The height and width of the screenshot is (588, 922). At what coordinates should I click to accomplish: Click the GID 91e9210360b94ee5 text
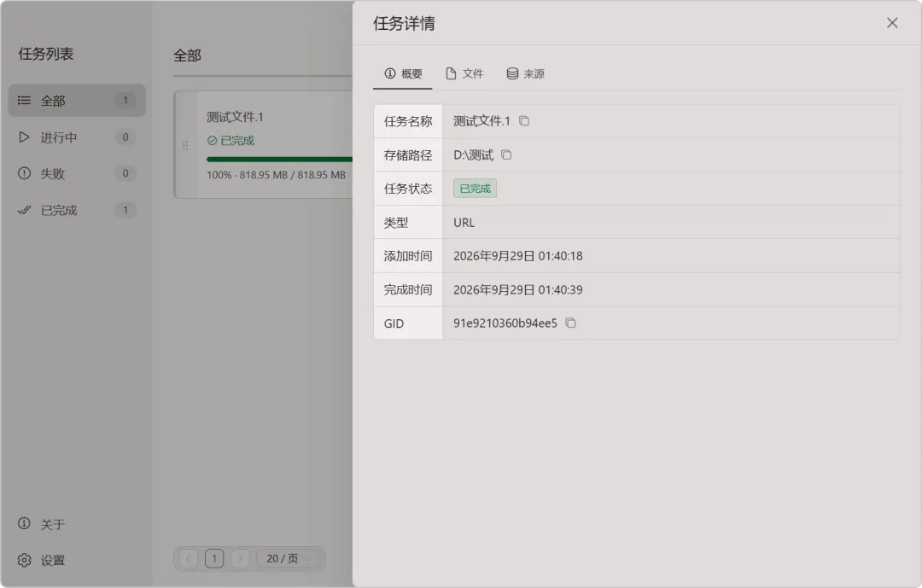click(x=505, y=323)
